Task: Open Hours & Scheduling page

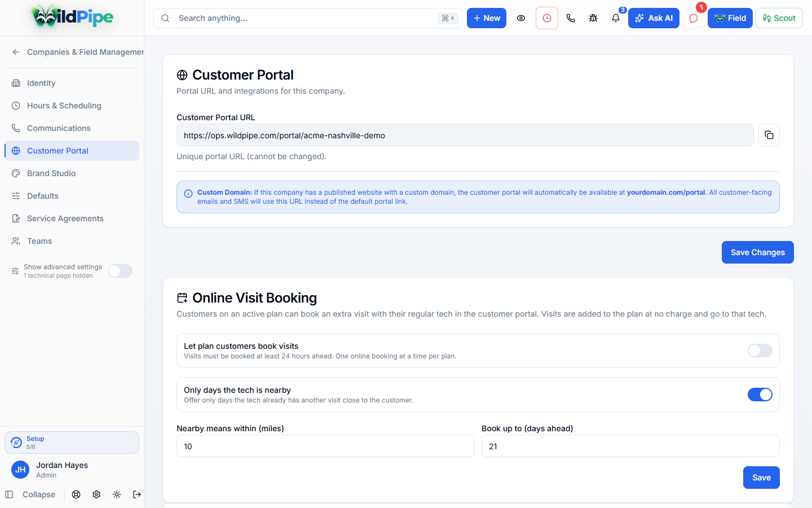Action: tap(72, 106)
